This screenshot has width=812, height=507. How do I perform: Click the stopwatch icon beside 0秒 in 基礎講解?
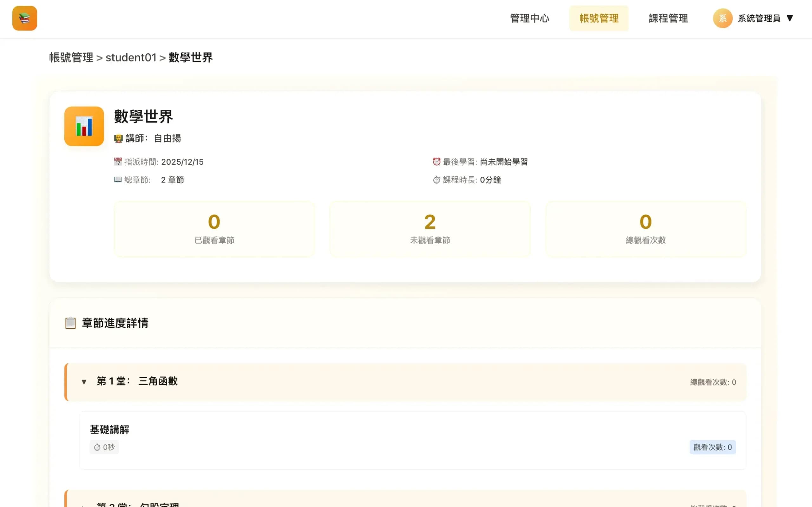point(97,447)
